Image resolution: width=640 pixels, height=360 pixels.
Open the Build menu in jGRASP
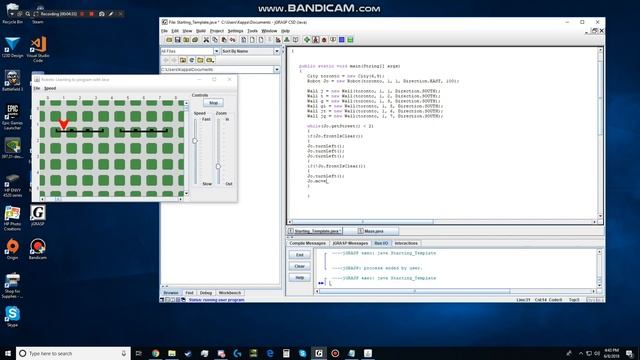pyautogui.click(x=200, y=31)
